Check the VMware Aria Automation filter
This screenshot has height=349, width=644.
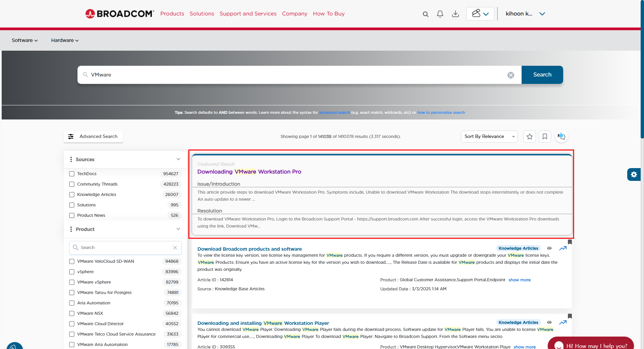coord(72,345)
